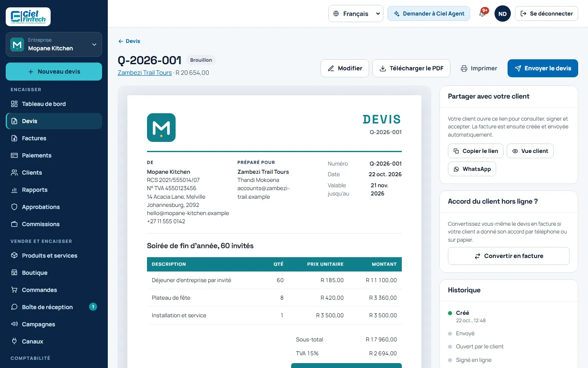Open Paiements section

coord(54,155)
